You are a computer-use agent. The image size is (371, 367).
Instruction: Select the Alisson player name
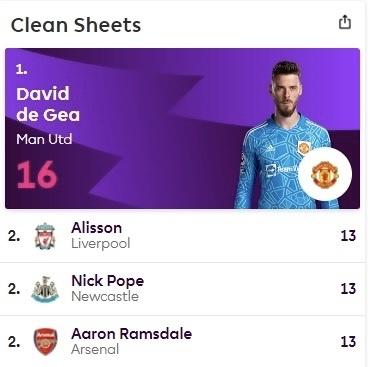pyautogui.click(x=97, y=228)
